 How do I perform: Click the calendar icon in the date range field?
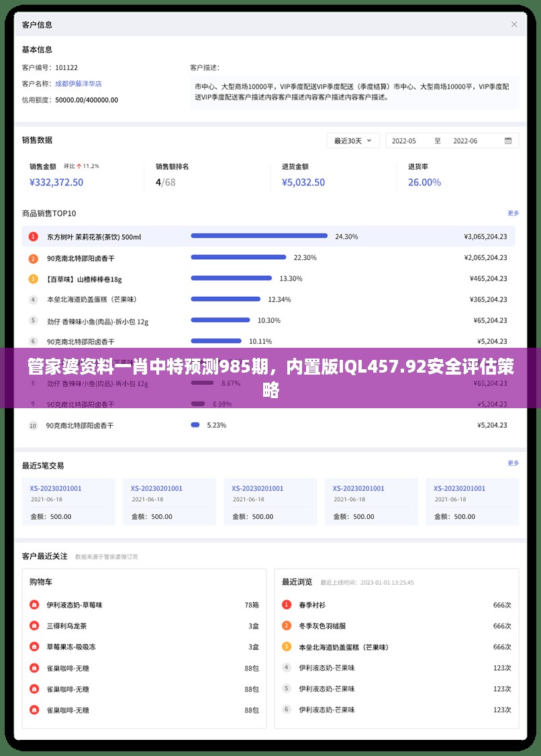[508, 141]
